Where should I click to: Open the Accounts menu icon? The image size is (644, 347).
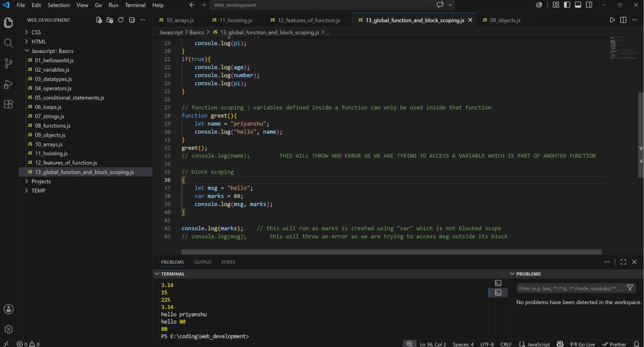coord(8,309)
